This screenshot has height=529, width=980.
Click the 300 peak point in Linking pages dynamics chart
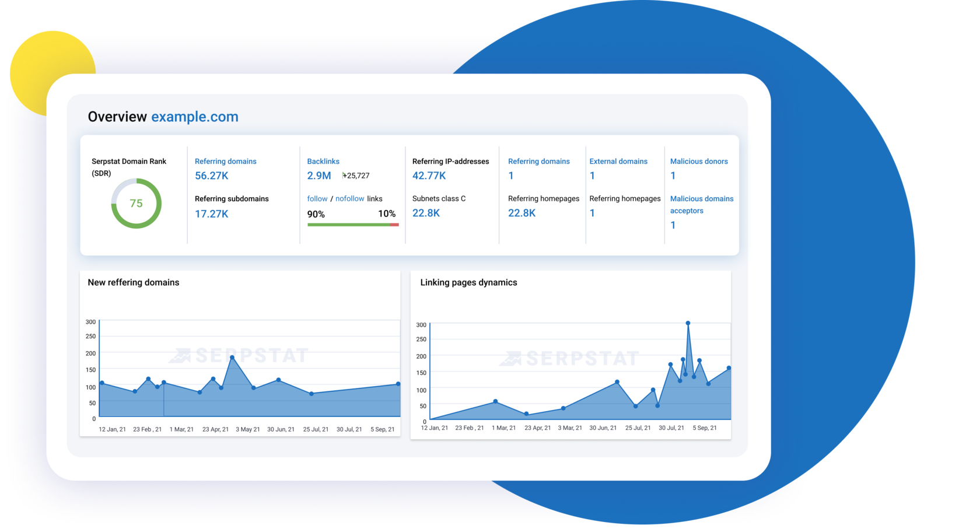[688, 323]
